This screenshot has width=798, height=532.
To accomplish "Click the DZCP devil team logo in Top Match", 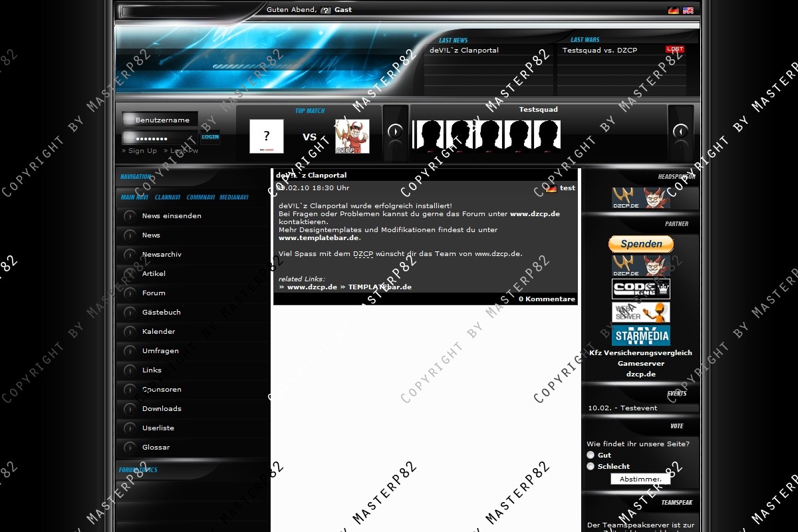I will click(x=352, y=136).
